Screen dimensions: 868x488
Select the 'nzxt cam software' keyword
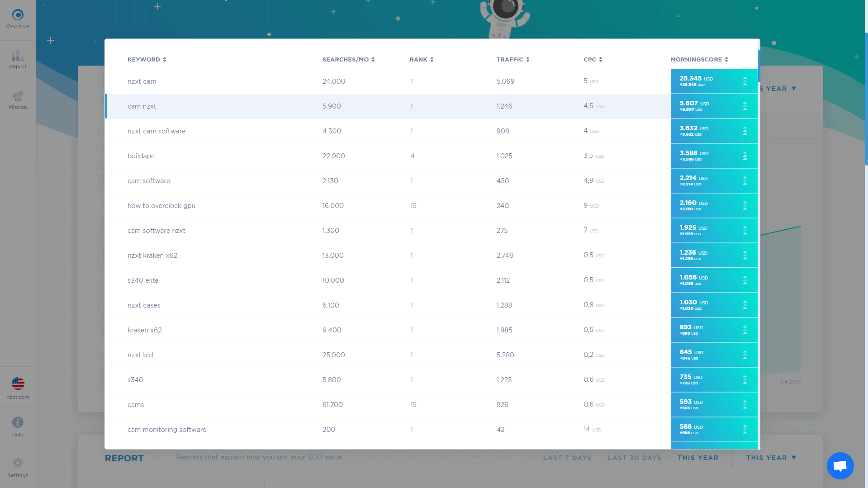pyautogui.click(x=157, y=131)
